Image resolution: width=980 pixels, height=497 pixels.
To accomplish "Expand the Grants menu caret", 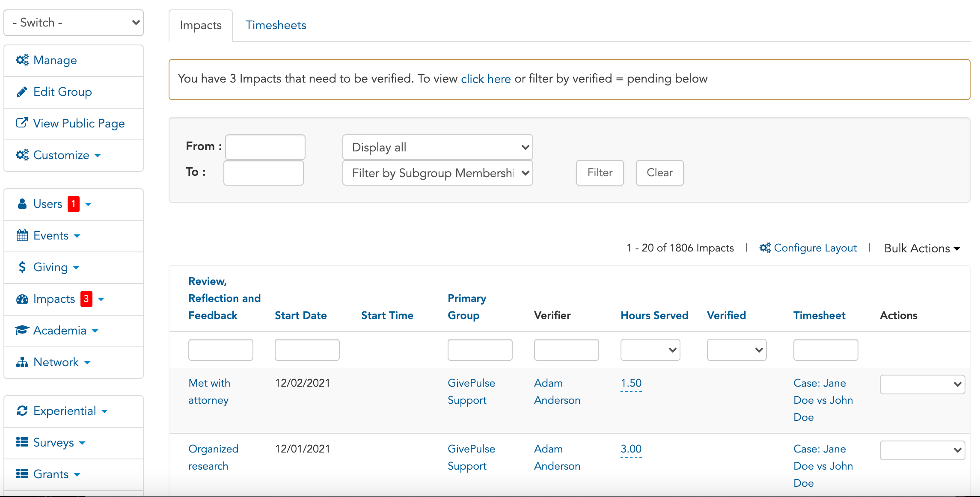I will [x=77, y=475].
